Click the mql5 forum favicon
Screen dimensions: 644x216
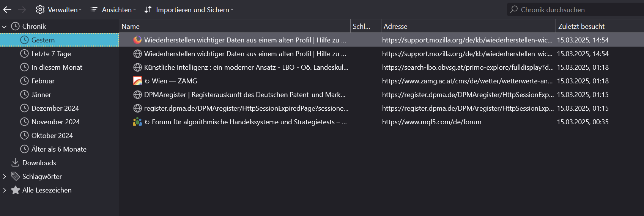pyautogui.click(x=137, y=122)
